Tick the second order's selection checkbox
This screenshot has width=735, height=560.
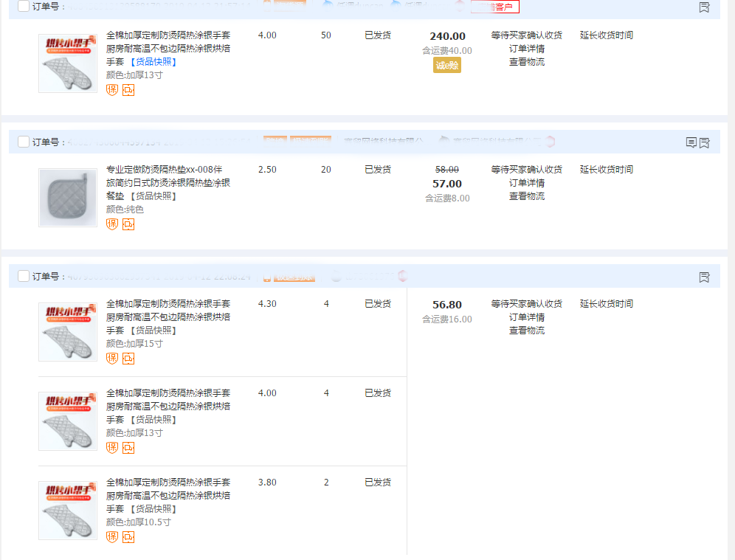(23, 142)
